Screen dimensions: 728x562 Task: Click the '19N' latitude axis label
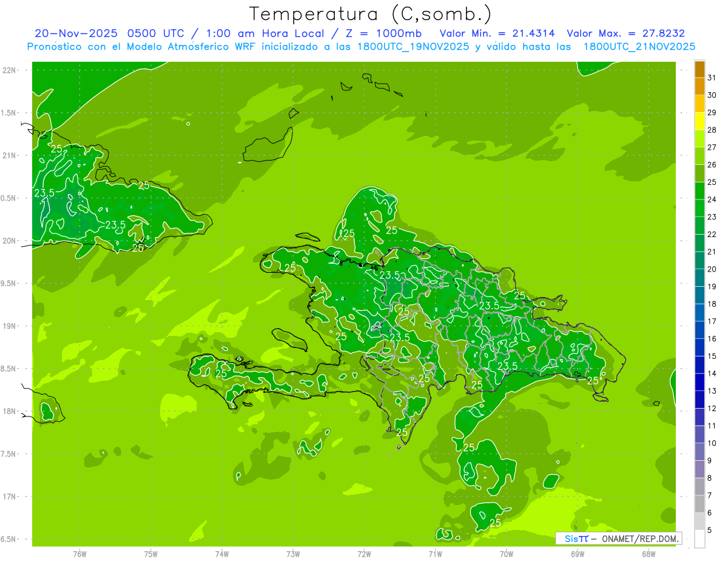[x=9, y=326]
